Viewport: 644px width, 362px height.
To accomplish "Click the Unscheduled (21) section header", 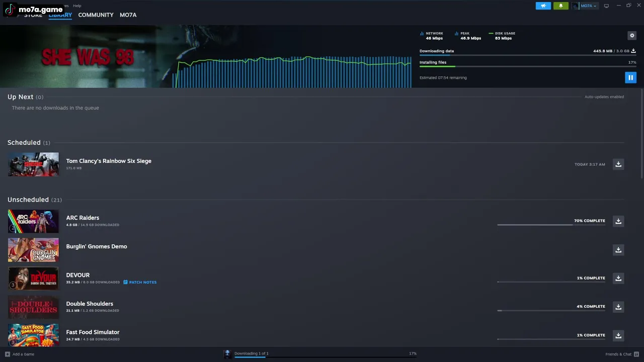I will point(35,200).
